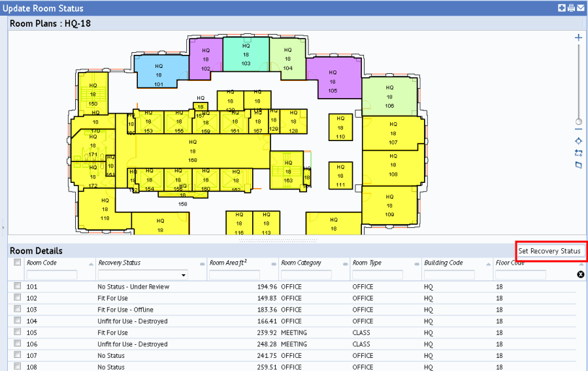Click the crosshair target icon

[578, 141]
